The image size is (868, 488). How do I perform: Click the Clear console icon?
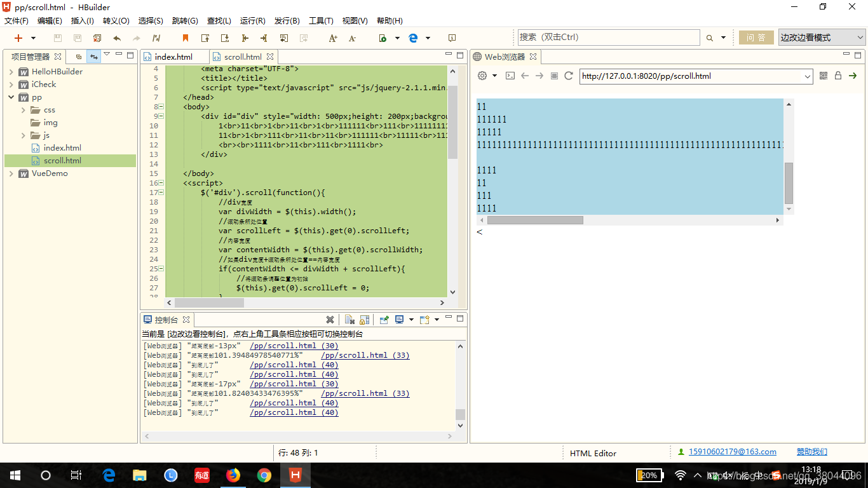[349, 320]
